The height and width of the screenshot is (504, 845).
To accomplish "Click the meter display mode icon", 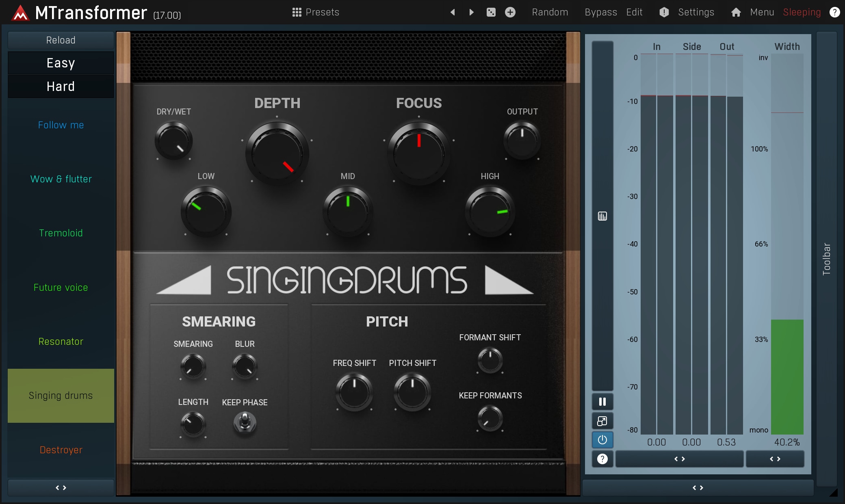I will (602, 216).
